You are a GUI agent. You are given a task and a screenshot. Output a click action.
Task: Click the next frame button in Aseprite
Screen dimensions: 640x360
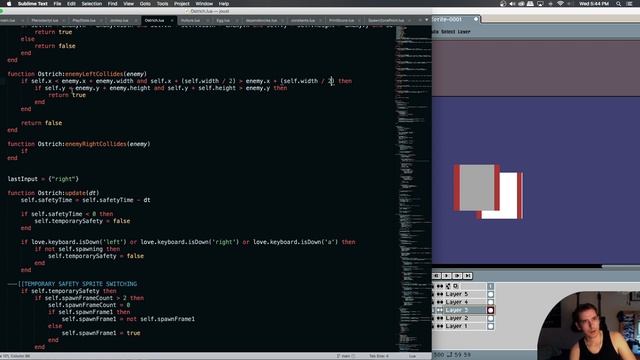click(457, 276)
